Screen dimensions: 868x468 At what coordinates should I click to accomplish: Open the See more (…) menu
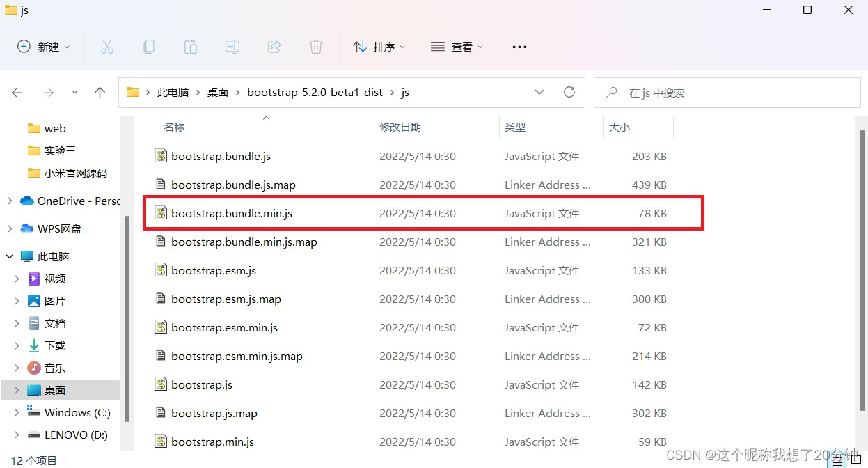click(x=519, y=46)
